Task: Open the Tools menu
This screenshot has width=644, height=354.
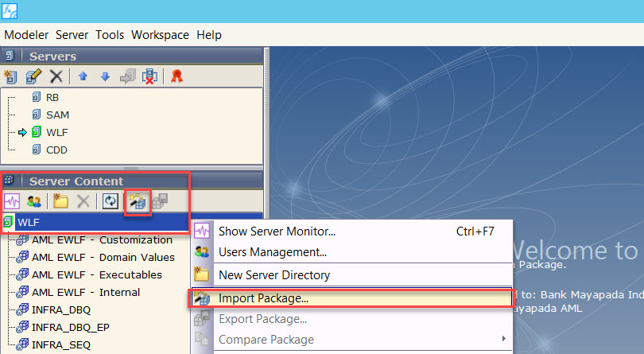Action: click(x=110, y=35)
